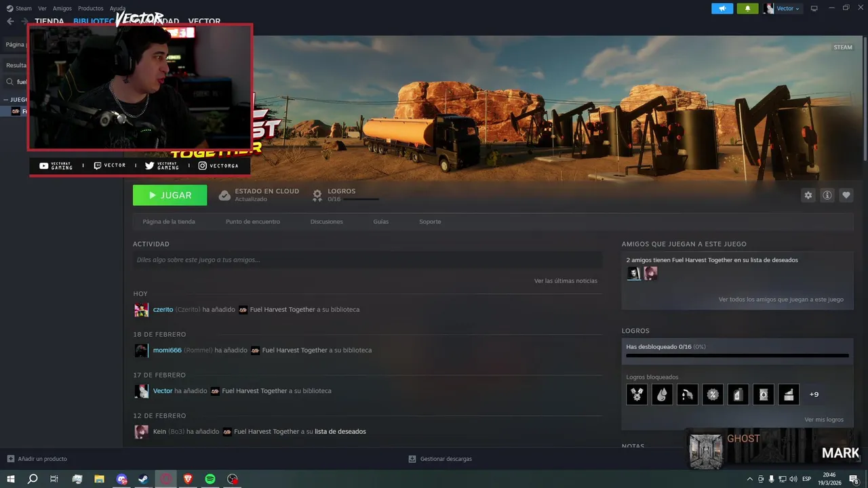Click the pistons and gear achievement icon

pyautogui.click(x=637, y=394)
